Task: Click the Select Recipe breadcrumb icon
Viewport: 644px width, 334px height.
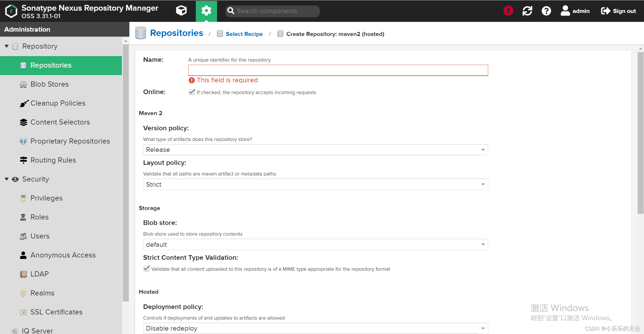Action: (x=220, y=34)
